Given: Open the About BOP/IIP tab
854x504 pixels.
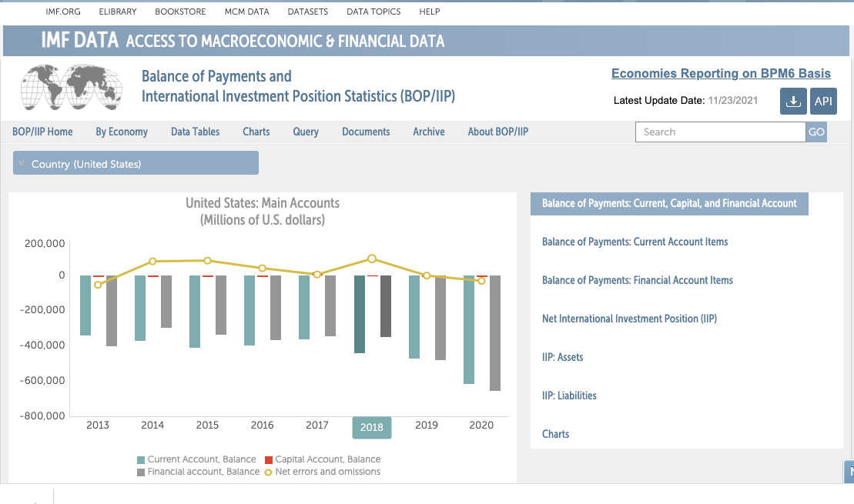Looking at the screenshot, I should pos(497,132).
